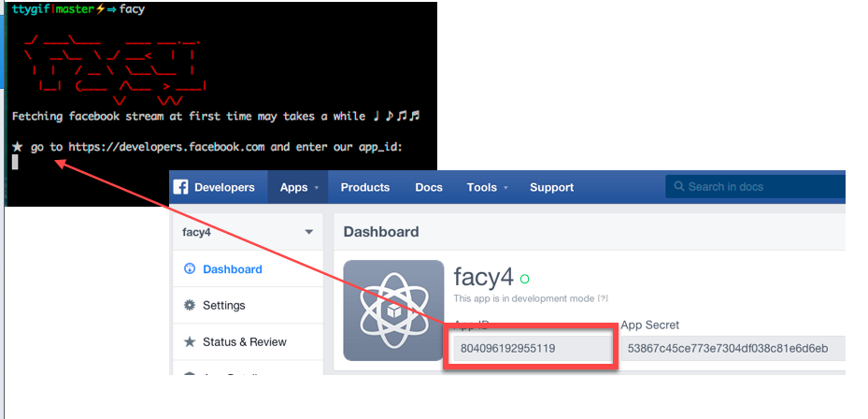The width and height of the screenshot is (868, 419).
Task: Open Status & Review in the sidebar
Action: (248, 342)
